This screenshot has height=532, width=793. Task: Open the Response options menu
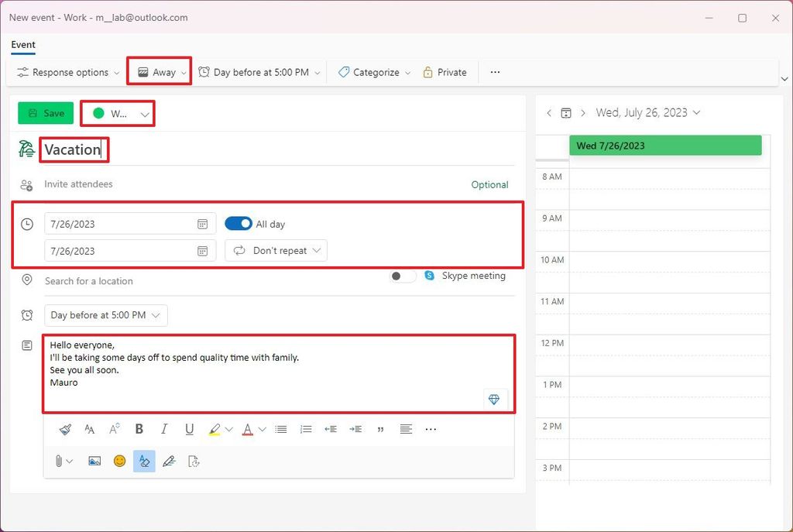(x=67, y=71)
